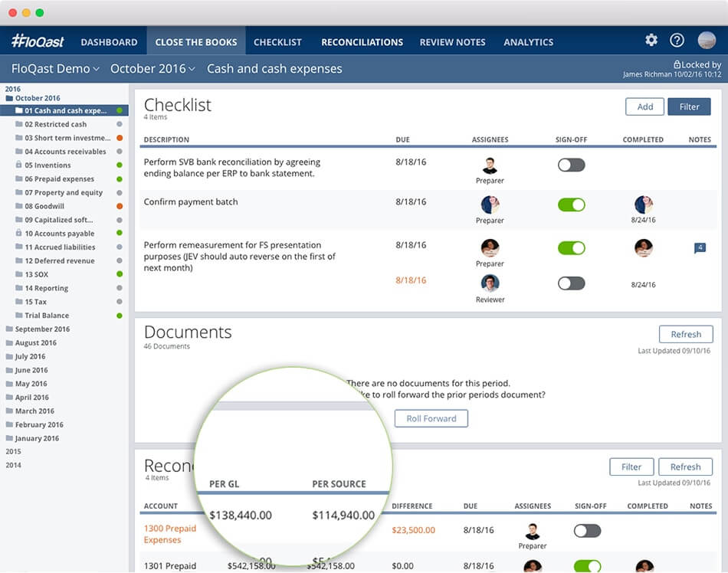Go to the Analytics tab
Screen dimensions: 728x573
[528, 42]
